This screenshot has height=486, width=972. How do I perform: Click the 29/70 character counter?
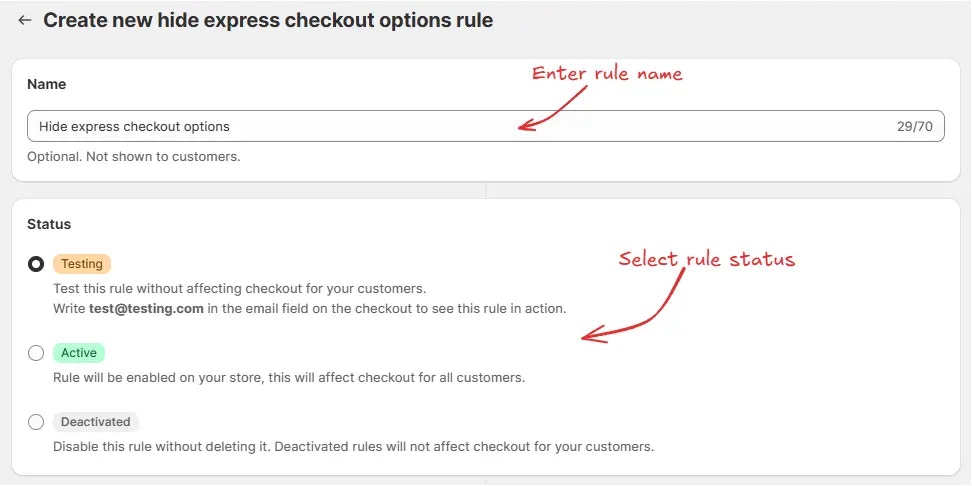914,126
